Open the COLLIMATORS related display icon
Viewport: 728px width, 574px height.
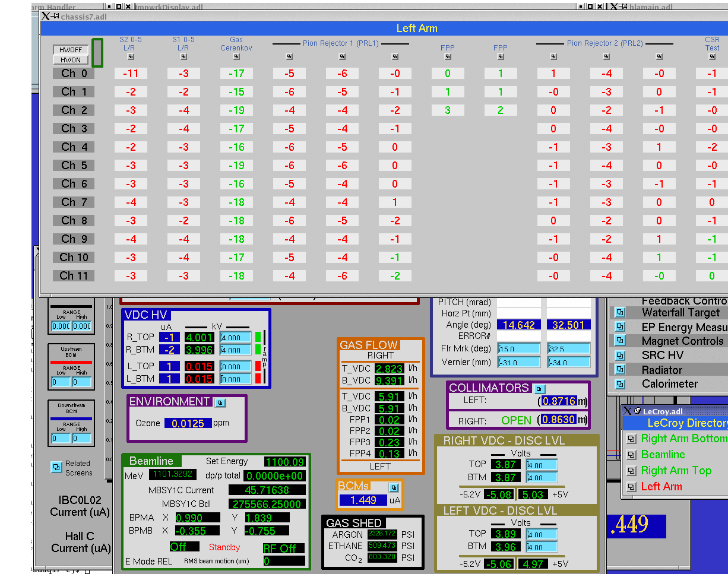pos(539,389)
